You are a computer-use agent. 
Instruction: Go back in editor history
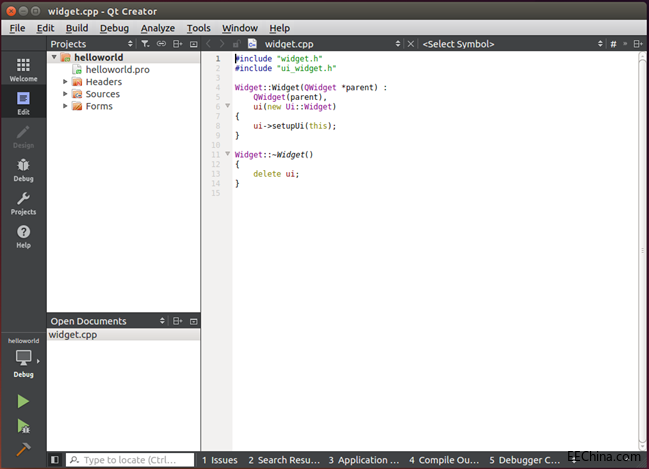[209, 44]
